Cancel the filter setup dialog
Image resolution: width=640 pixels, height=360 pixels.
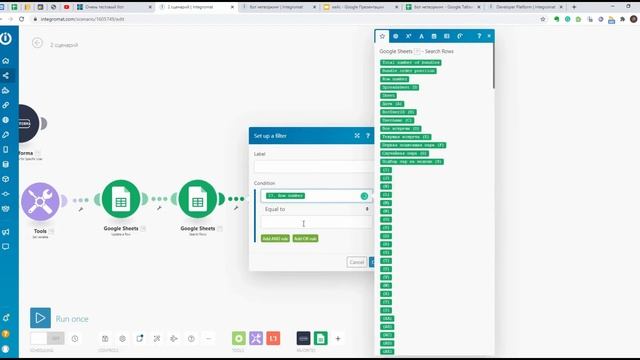tap(356, 262)
